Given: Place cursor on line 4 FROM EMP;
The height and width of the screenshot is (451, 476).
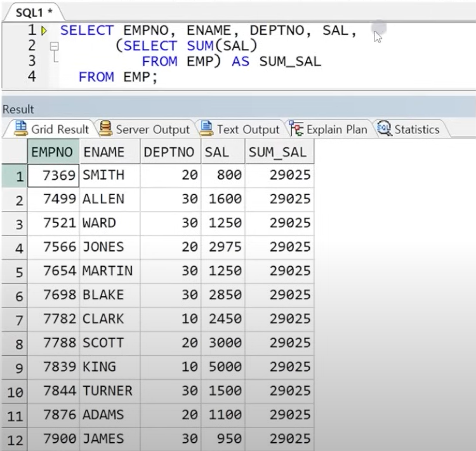Looking at the screenshot, I should (x=119, y=77).
